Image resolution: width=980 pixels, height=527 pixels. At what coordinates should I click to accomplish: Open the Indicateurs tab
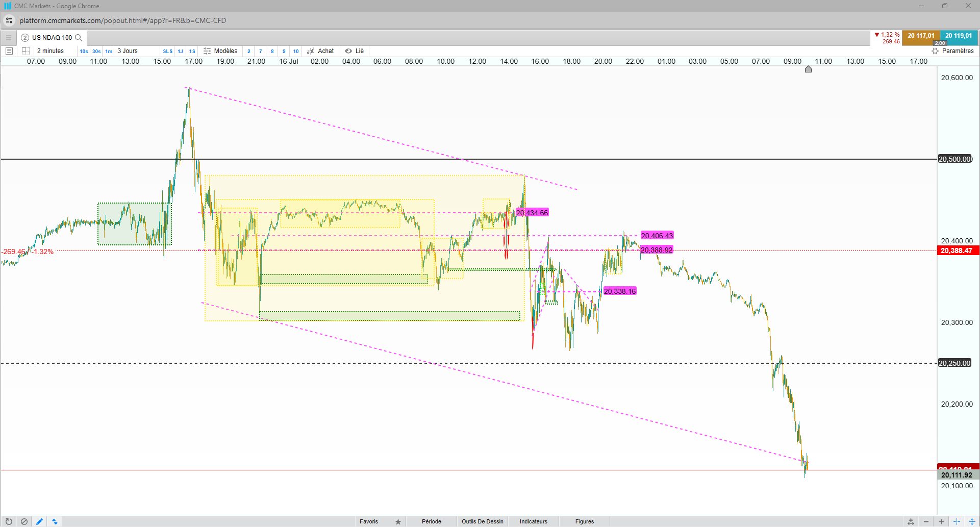(534, 521)
